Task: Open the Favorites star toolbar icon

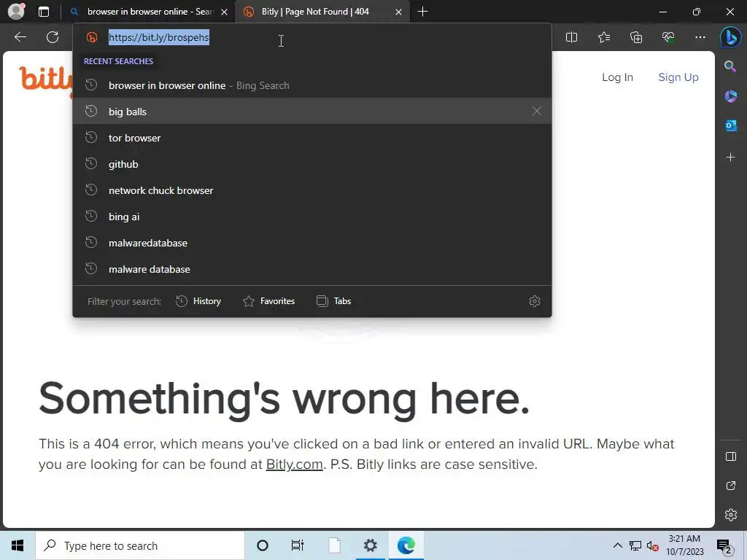Action: click(603, 37)
